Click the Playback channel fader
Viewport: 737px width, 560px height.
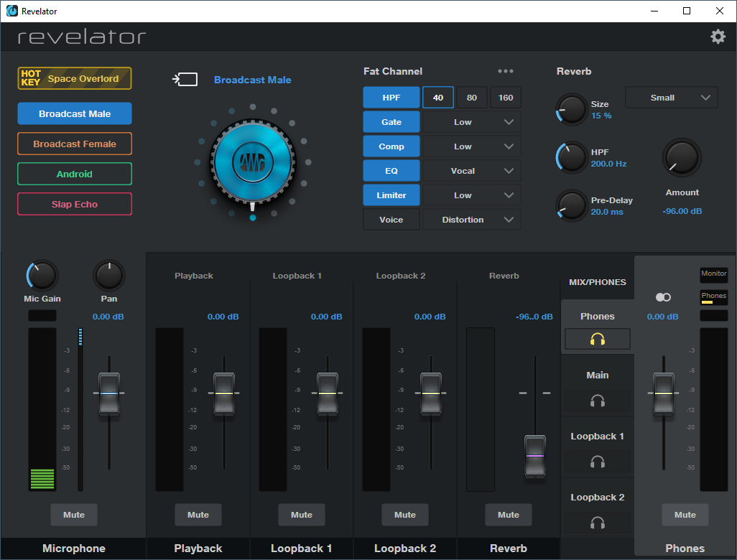coord(223,393)
